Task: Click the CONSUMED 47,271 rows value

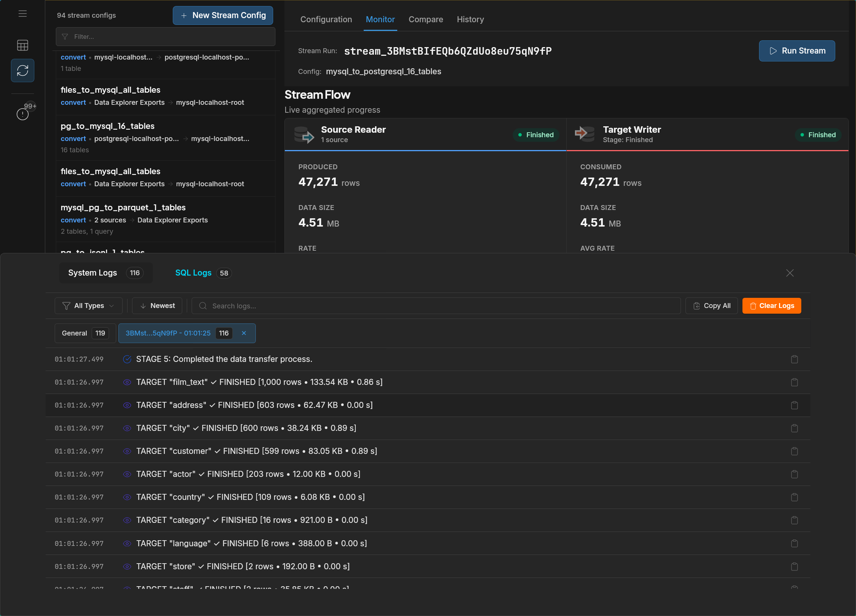Action: click(x=611, y=182)
